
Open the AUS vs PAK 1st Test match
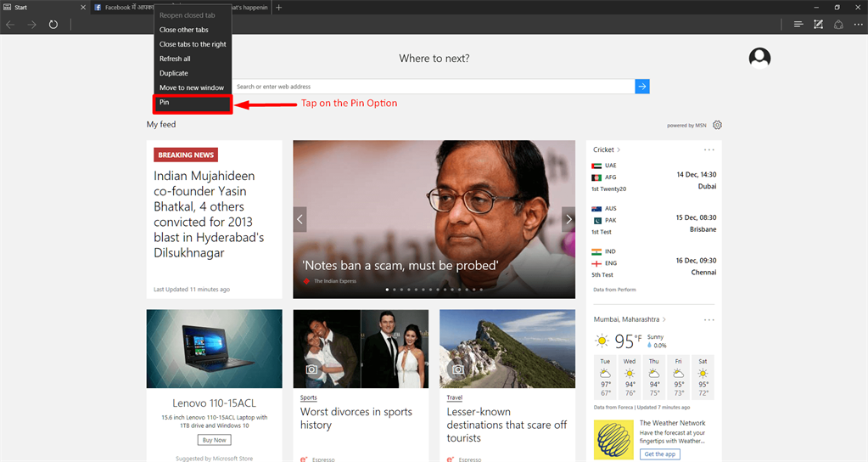pos(654,220)
